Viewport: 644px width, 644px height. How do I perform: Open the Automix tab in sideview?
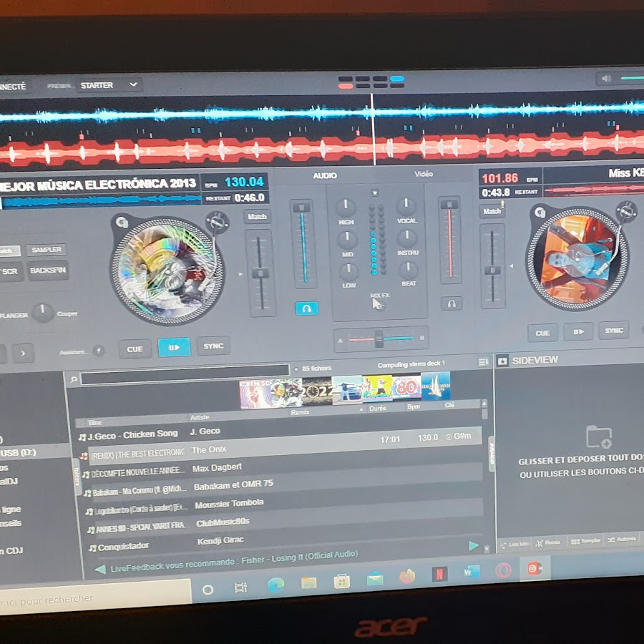tap(622, 540)
